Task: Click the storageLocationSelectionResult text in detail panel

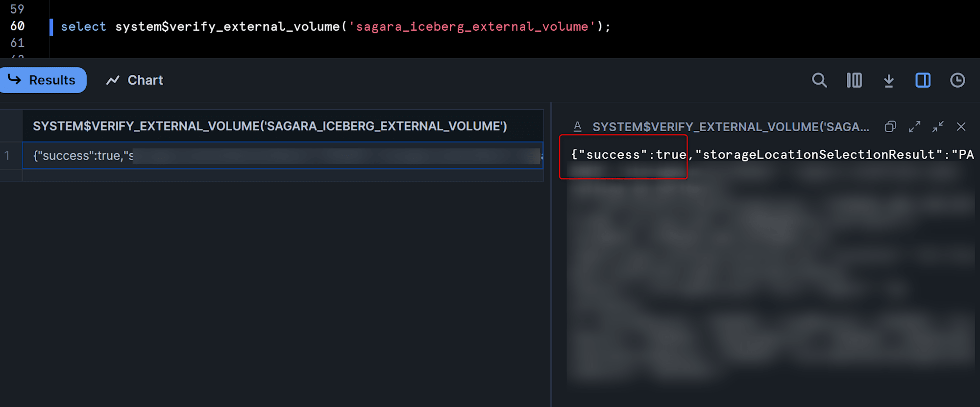Action: [x=818, y=155]
